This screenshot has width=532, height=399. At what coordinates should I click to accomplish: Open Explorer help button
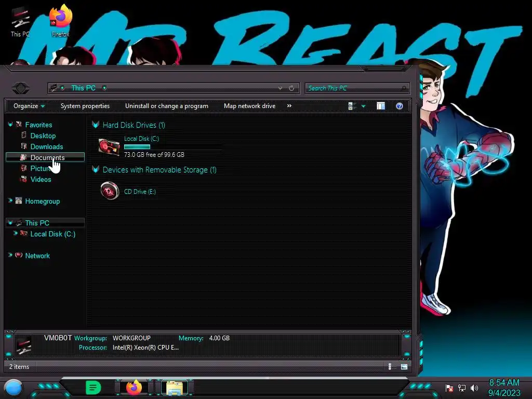tap(400, 106)
